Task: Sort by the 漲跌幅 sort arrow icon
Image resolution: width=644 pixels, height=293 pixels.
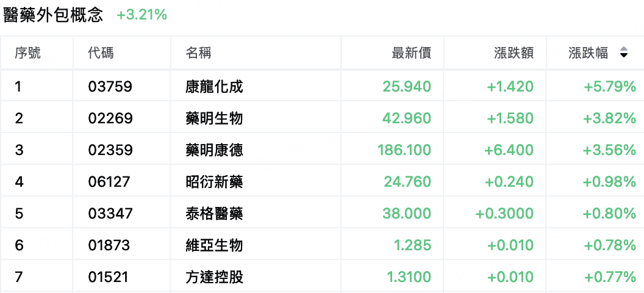Action: 623,52
